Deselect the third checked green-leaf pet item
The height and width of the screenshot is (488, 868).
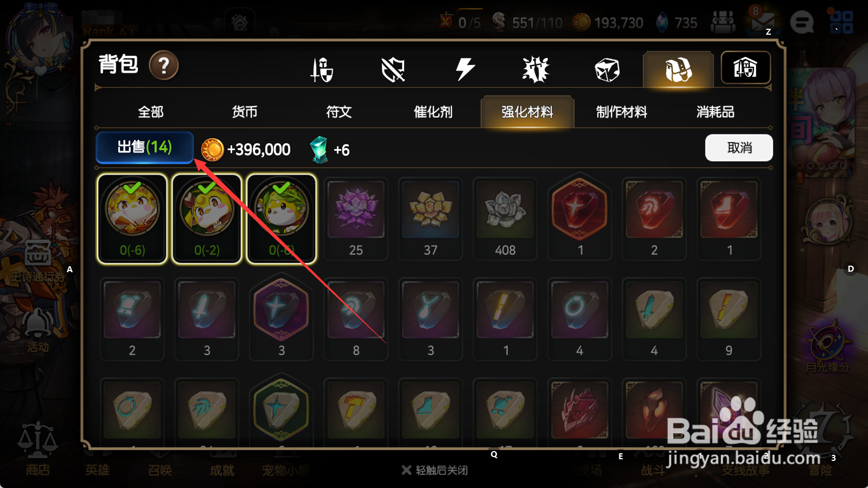282,219
